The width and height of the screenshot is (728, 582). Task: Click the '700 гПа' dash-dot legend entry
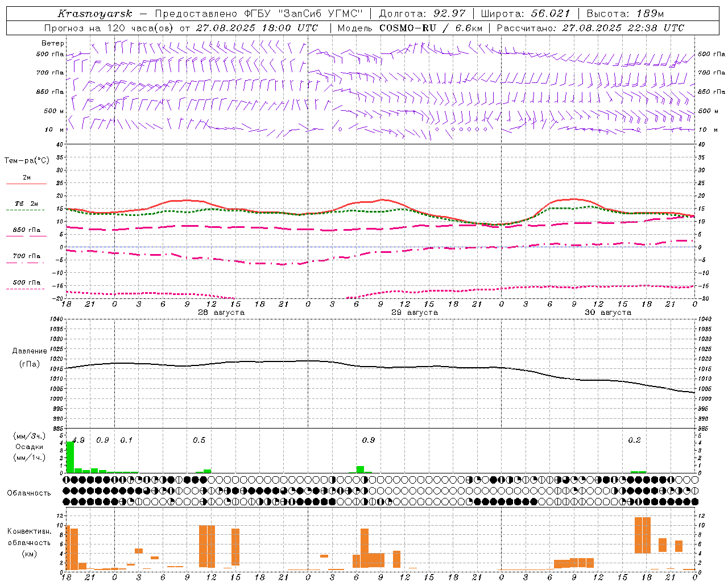click(26, 256)
